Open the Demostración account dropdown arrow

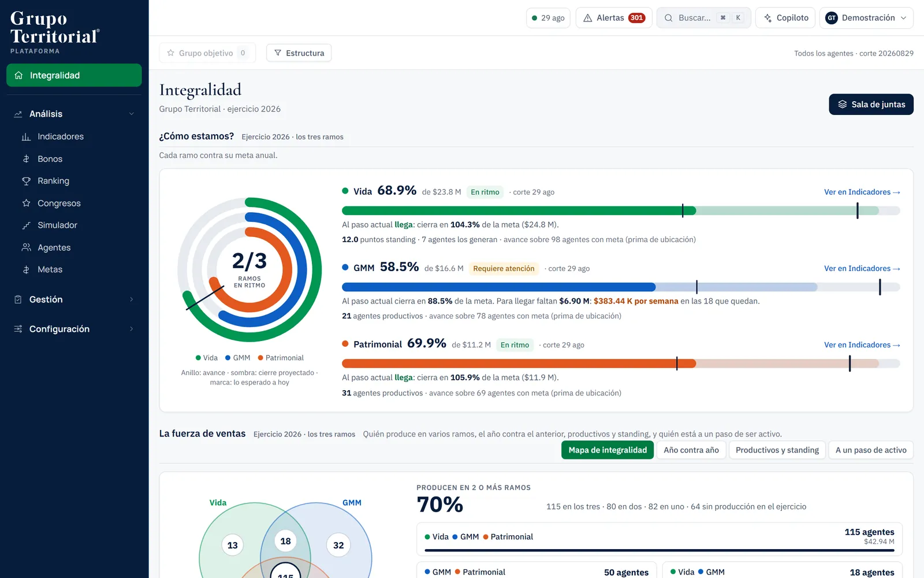pos(904,18)
